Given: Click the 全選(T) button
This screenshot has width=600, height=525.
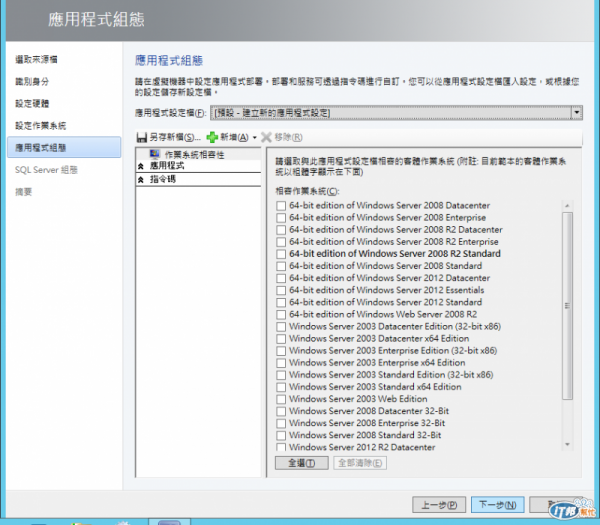Looking at the screenshot, I should click(302, 463).
